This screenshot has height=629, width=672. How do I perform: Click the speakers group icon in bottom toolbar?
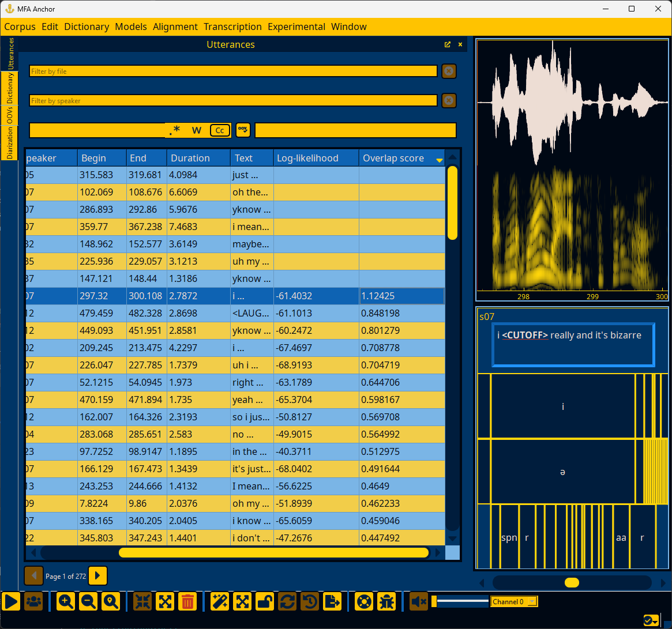pyautogui.click(x=33, y=601)
